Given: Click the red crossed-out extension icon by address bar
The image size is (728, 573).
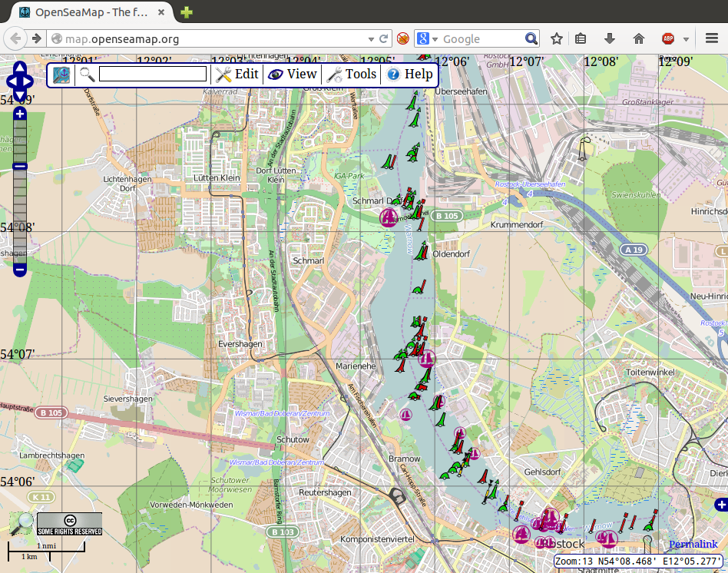Looking at the screenshot, I should click(x=403, y=38).
